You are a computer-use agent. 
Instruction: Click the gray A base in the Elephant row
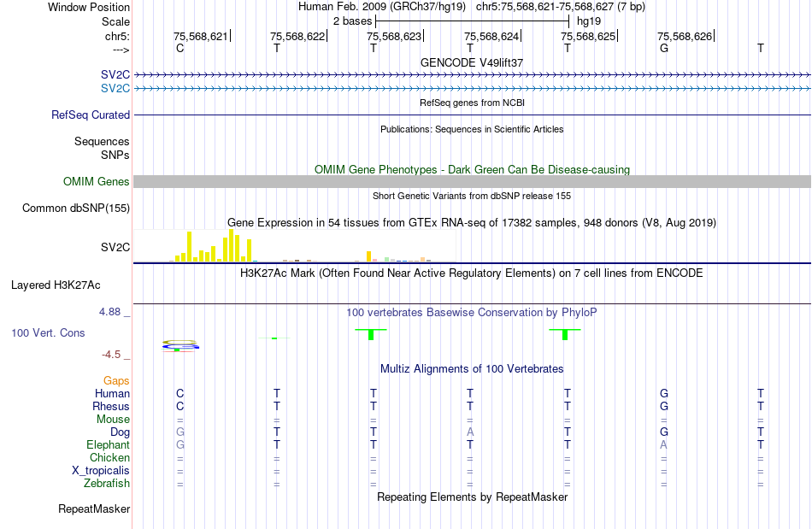coord(664,444)
